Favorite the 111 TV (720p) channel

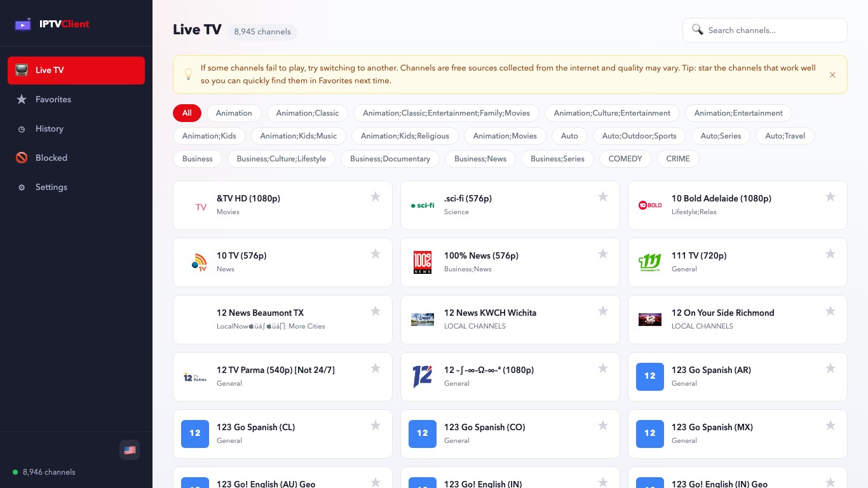coord(831,254)
